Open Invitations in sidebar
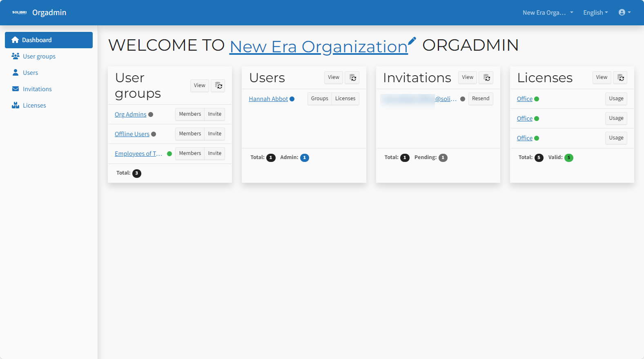This screenshot has height=359, width=644. [x=49, y=89]
